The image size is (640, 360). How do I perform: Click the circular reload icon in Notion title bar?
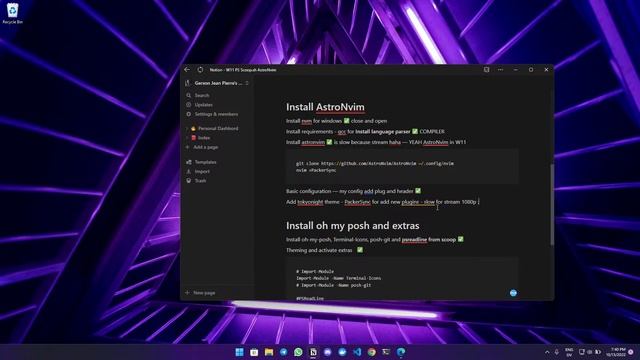click(200, 70)
